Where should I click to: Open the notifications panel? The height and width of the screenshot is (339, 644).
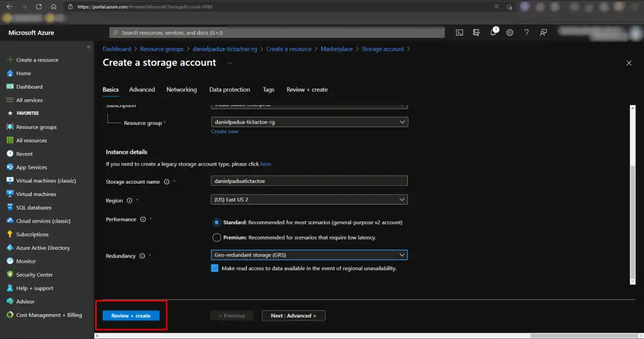click(493, 33)
